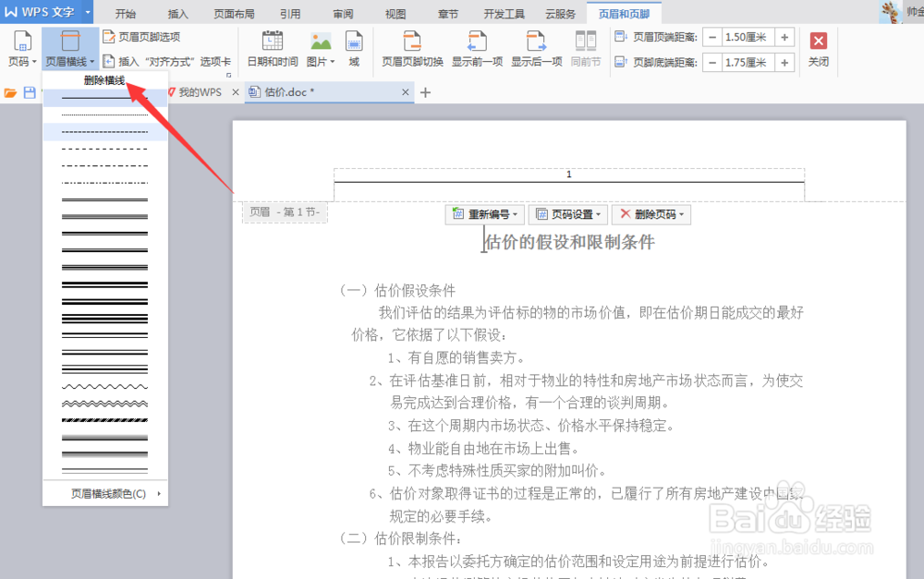Click the heading (二)估价限制条件:
Image resolution: width=924 pixels, height=579 pixels.
pyautogui.click(x=400, y=538)
